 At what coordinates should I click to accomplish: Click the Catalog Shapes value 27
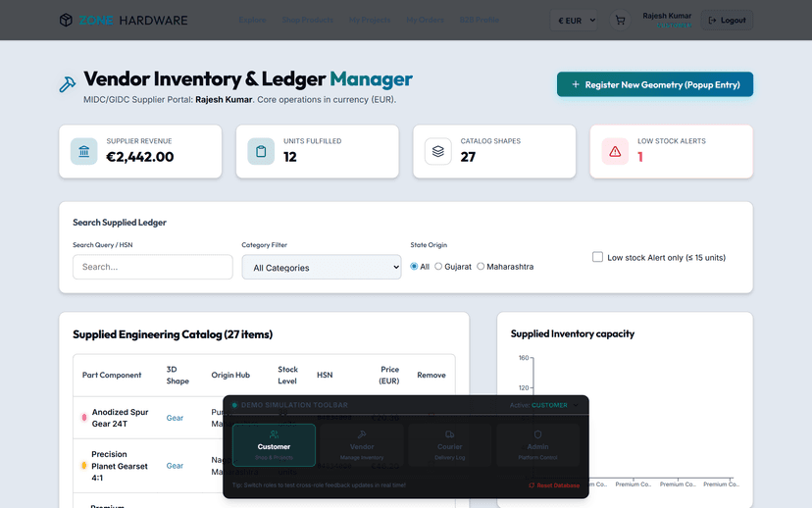tap(468, 156)
